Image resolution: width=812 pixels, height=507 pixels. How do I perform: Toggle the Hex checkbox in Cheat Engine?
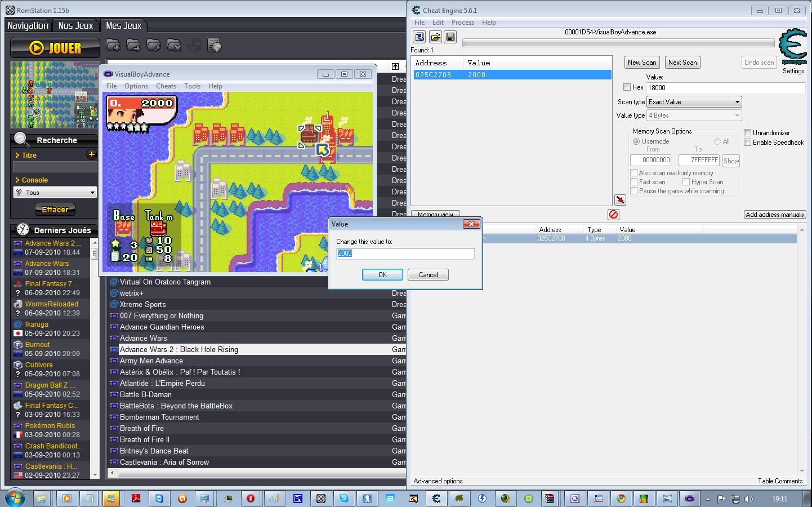627,87
